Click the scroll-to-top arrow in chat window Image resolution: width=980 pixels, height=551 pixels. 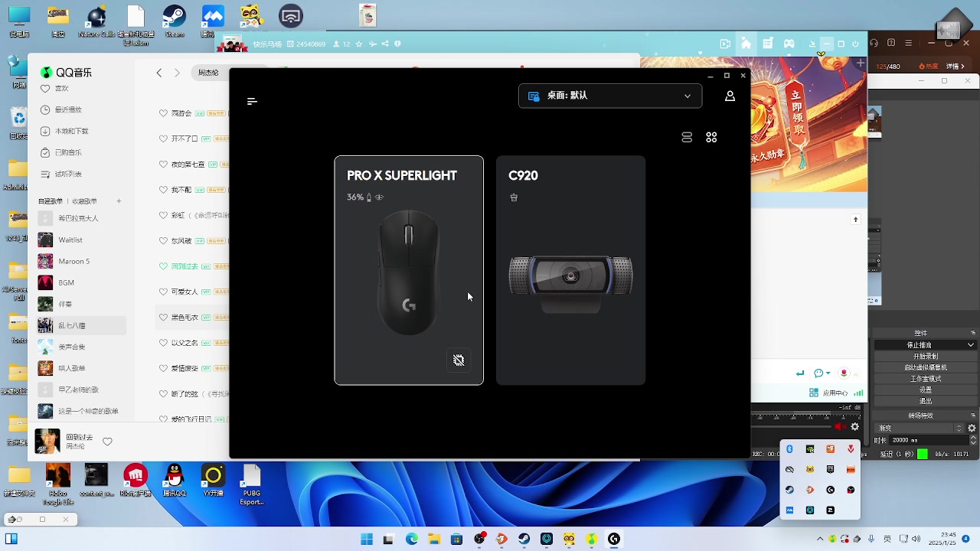pyautogui.click(x=856, y=220)
